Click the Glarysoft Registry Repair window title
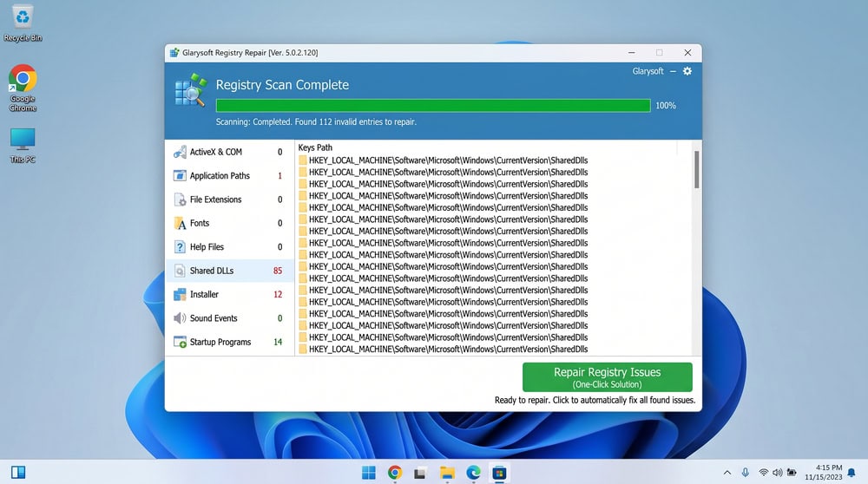The width and height of the screenshot is (868, 484). click(250, 53)
